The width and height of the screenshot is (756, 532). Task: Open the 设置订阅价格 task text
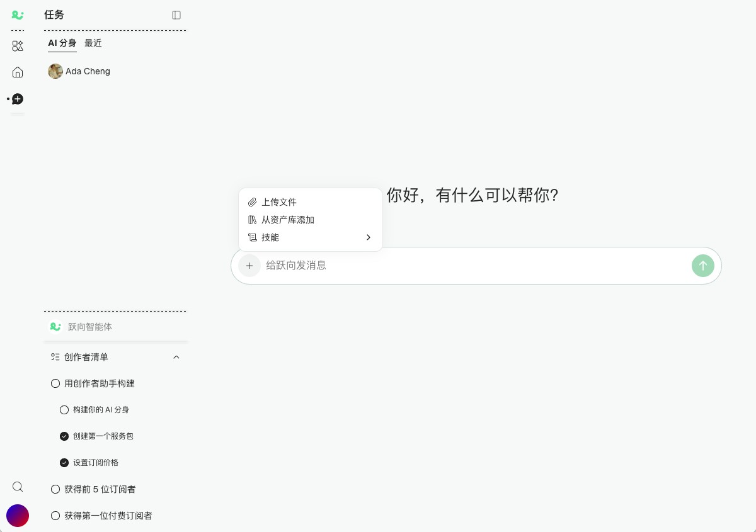96,463
